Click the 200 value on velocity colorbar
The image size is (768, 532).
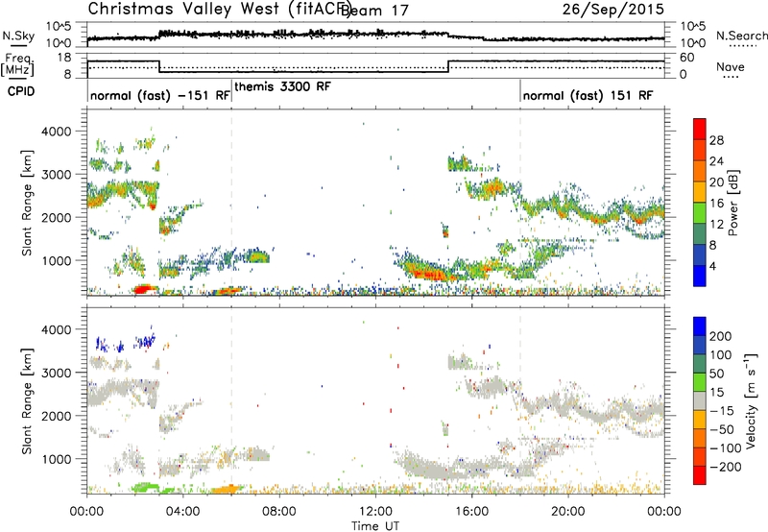click(721, 336)
